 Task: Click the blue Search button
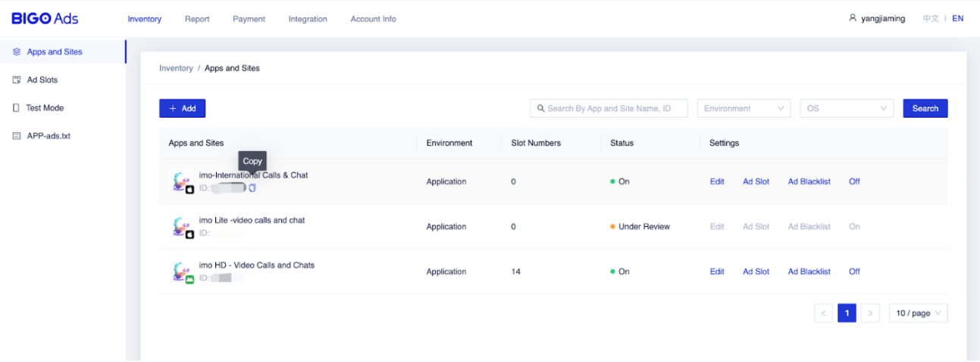[x=925, y=109]
